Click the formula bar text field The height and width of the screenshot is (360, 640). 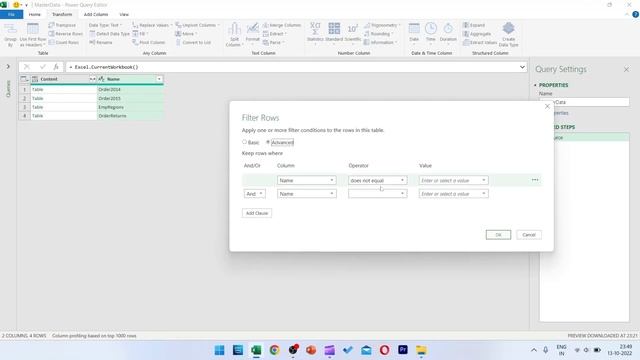pyautogui.click(x=292, y=67)
